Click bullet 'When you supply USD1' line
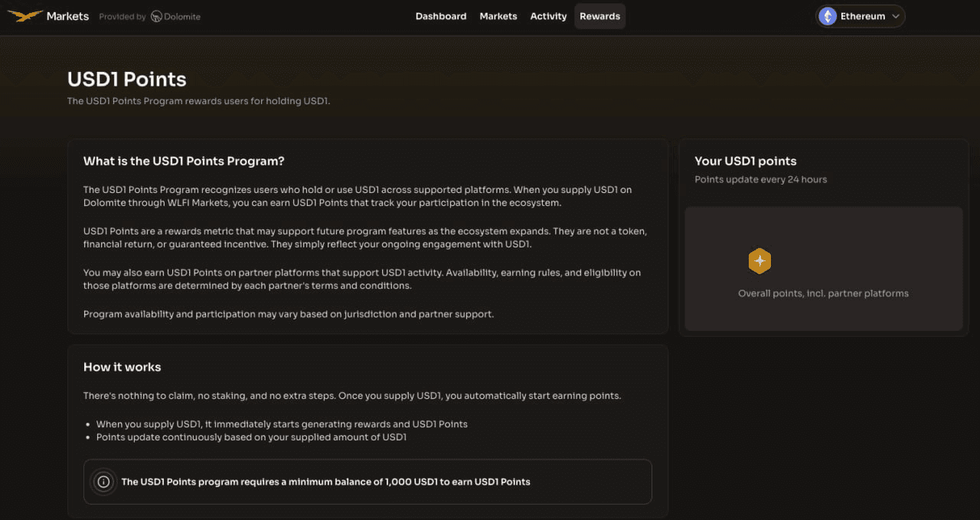The height and width of the screenshot is (520, 980). pyautogui.click(x=282, y=424)
